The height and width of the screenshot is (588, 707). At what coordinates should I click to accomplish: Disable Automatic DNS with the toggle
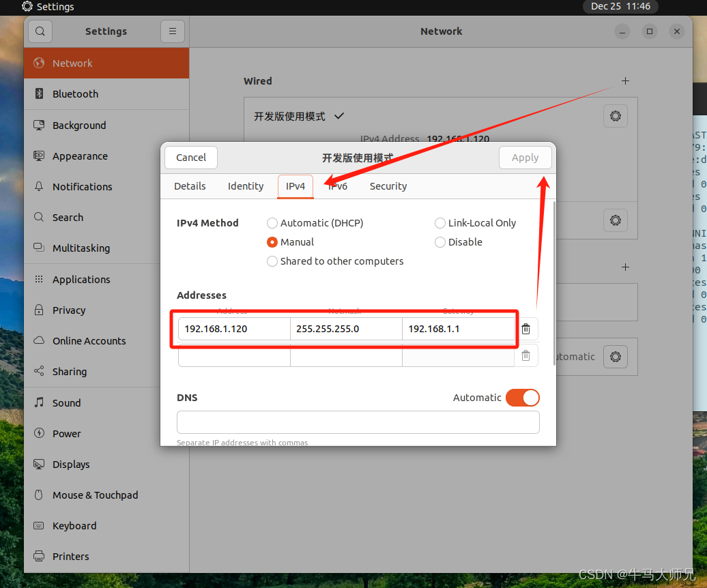click(x=522, y=397)
